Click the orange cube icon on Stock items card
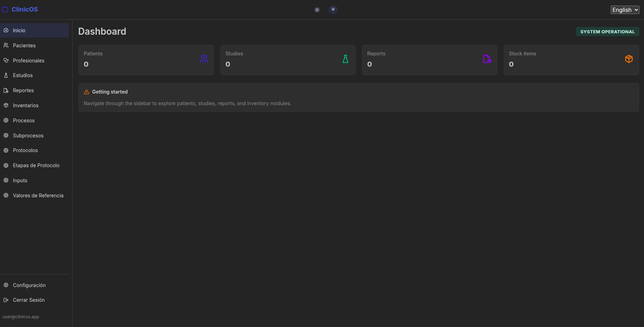This screenshot has width=644, height=327. point(629,59)
